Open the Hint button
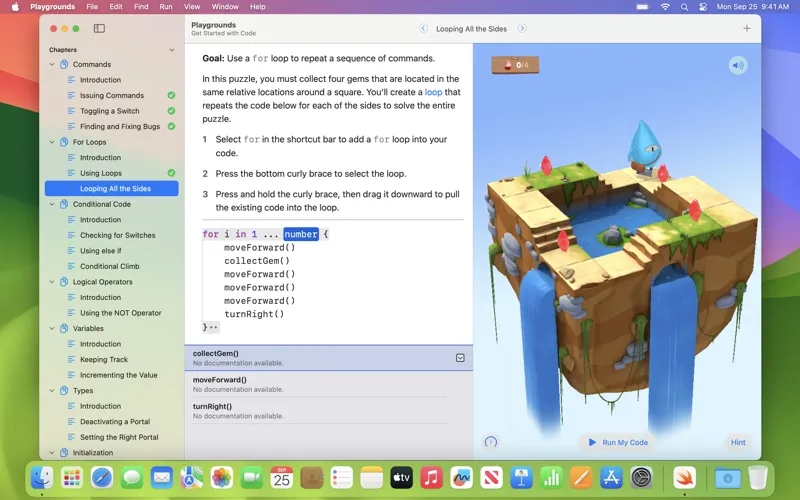This screenshot has height=500, width=800. 738,442
